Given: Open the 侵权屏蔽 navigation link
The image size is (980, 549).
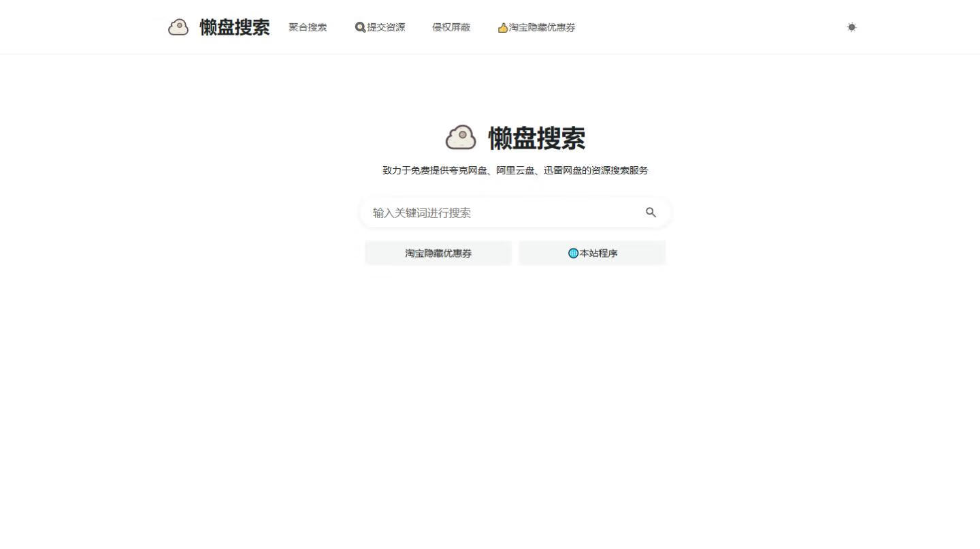Looking at the screenshot, I should click(451, 27).
